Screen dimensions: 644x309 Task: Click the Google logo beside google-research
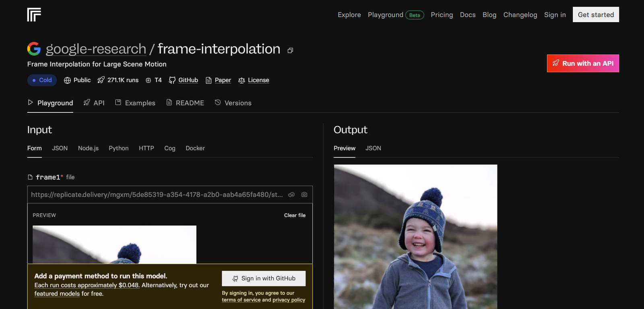click(34, 49)
